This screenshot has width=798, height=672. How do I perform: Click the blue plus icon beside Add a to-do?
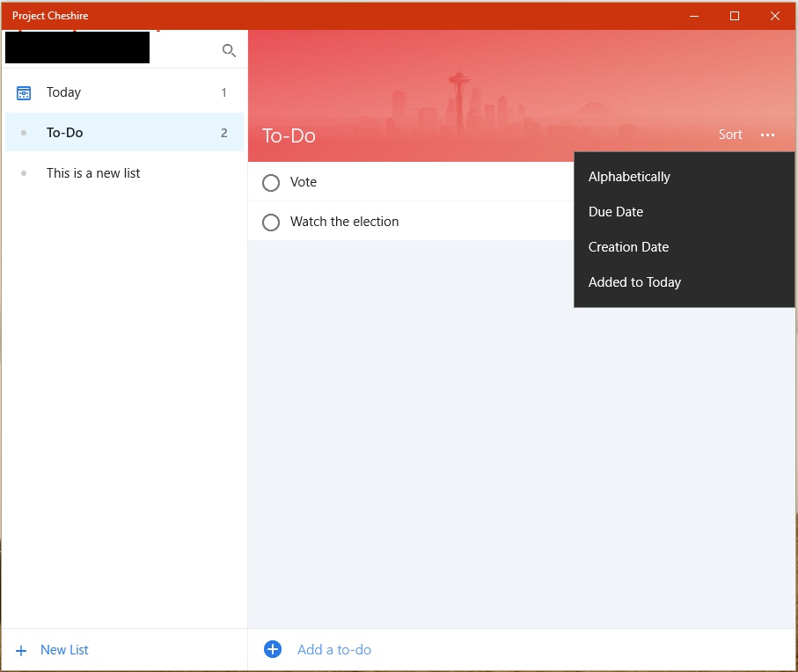pos(272,649)
